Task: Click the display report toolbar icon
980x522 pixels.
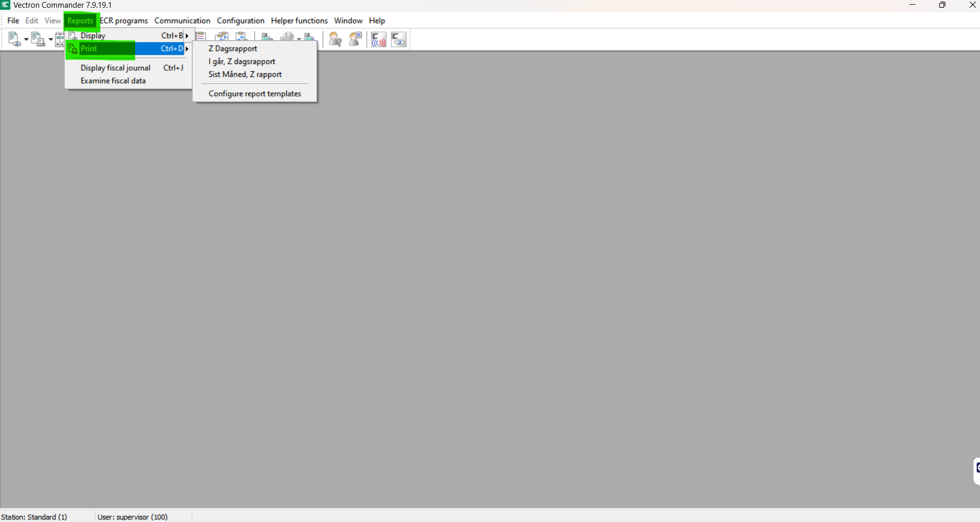Action: coord(15,39)
